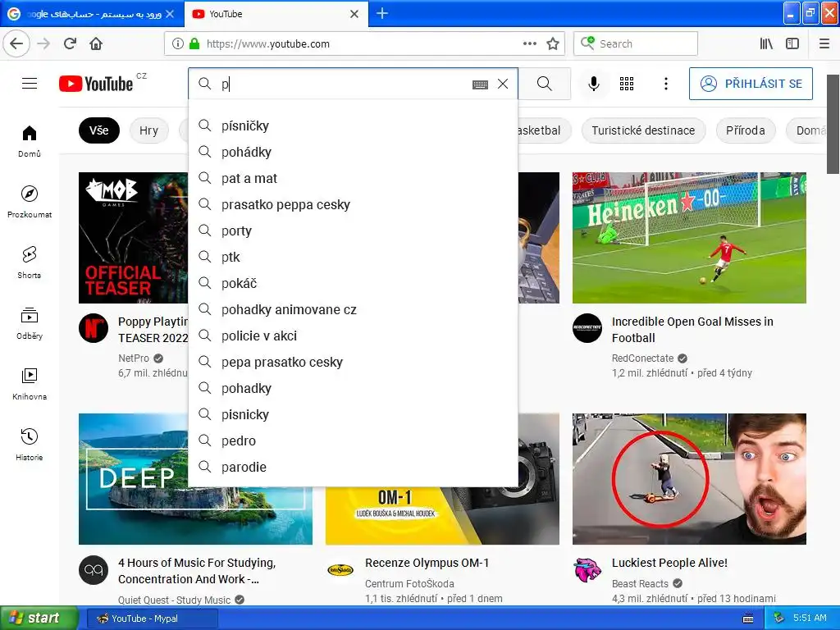Open Prozkoumat in the sidebar
840x630 pixels.
point(30,202)
